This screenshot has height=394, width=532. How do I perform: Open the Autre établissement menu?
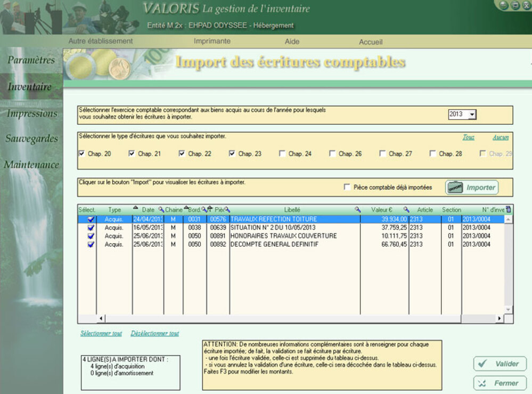pyautogui.click(x=101, y=41)
